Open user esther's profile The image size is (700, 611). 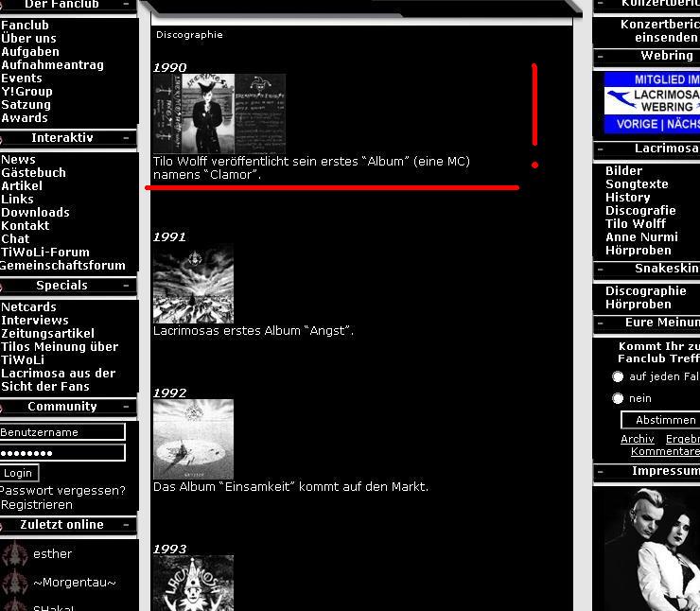coord(52,554)
